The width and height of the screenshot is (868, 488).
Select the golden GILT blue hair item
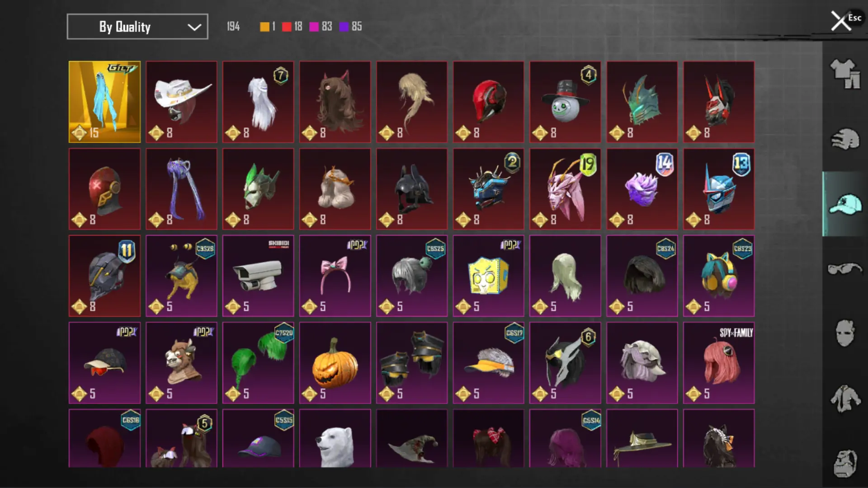(x=104, y=102)
